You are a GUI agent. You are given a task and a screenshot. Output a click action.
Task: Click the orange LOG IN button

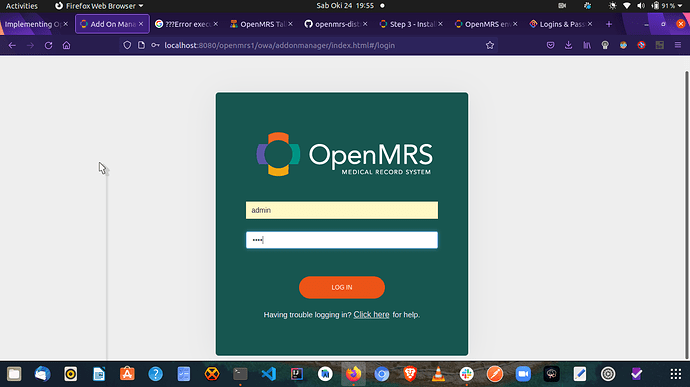342,287
